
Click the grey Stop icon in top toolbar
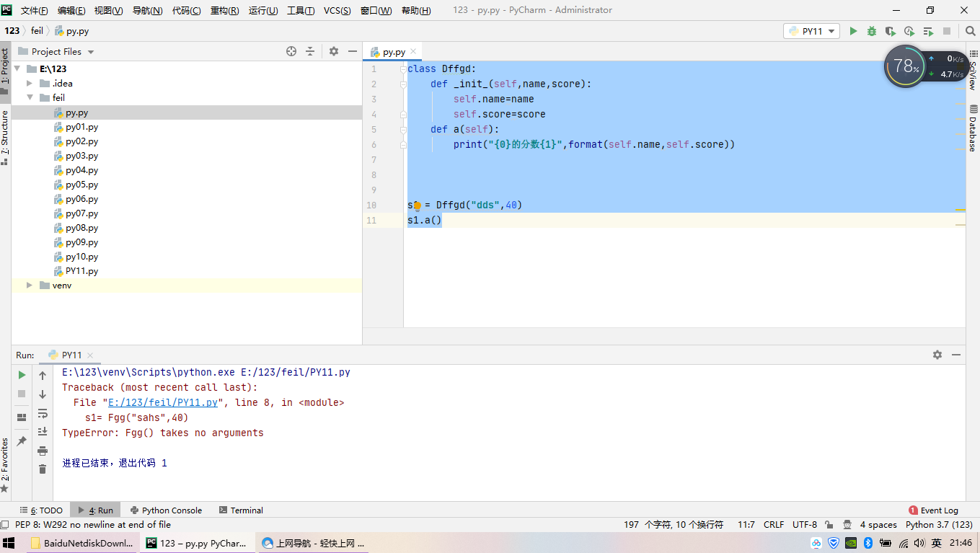pyautogui.click(x=947, y=31)
